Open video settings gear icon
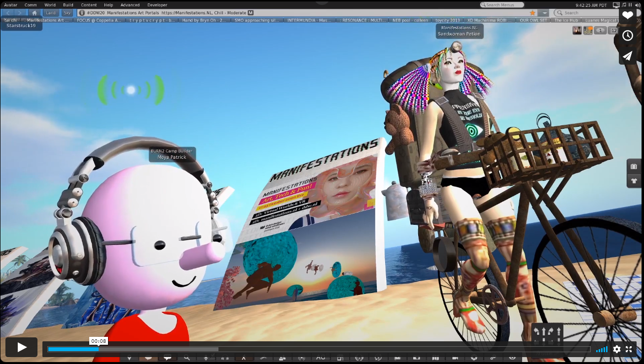The height and width of the screenshot is (364, 644). coord(617,349)
